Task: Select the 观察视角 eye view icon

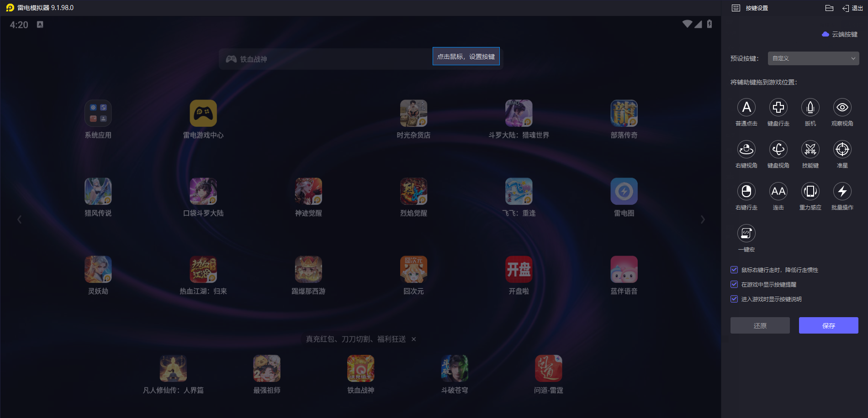Action: coord(842,107)
